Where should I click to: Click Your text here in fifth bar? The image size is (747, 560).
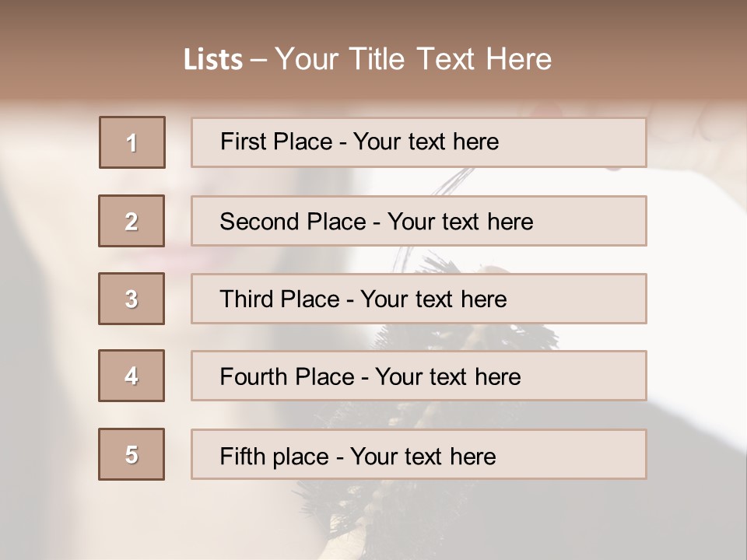click(x=423, y=456)
